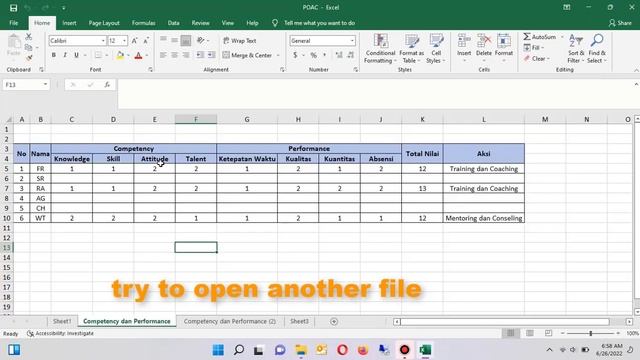Open Opera browser from taskbar
This screenshot has width=640, height=360.
[342, 350]
